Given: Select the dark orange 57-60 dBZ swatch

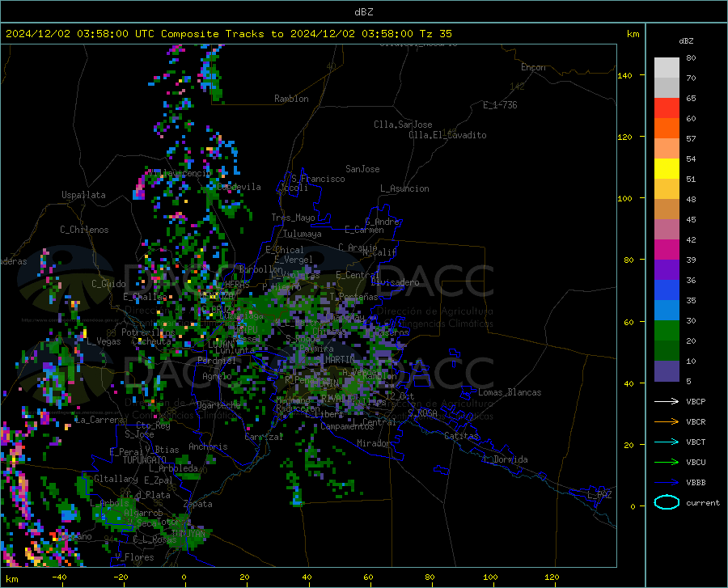Looking at the screenshot, I should click(667, 129).
